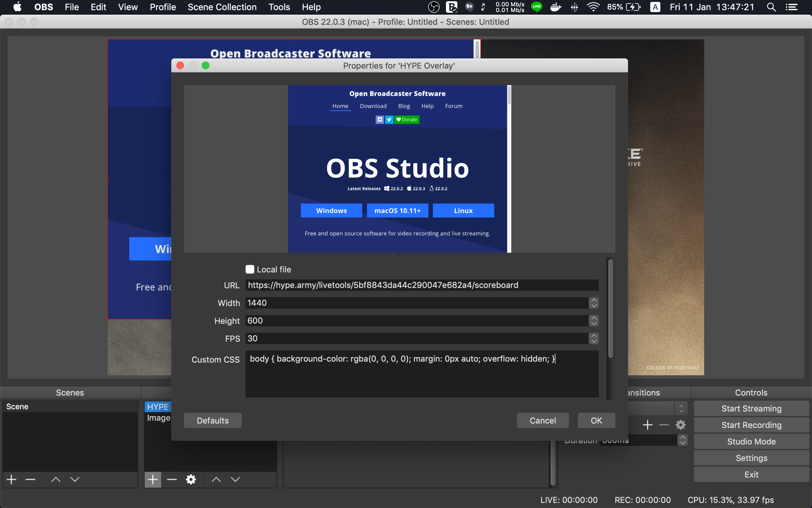This screenshot has height=508, width=812.
Task: Enable Studio Mode
Action: click(x=751, y=441)
